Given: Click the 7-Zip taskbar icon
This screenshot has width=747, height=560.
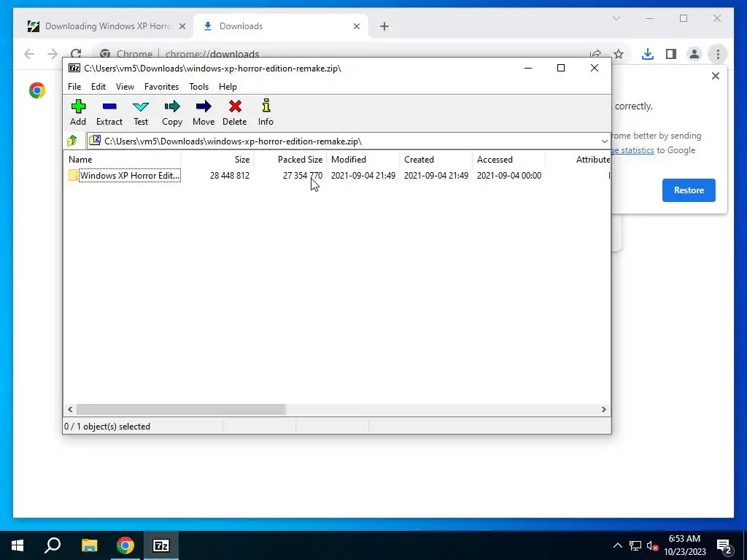Looking at the screenshot, I should pyautogui.click(x=161, y=545).
